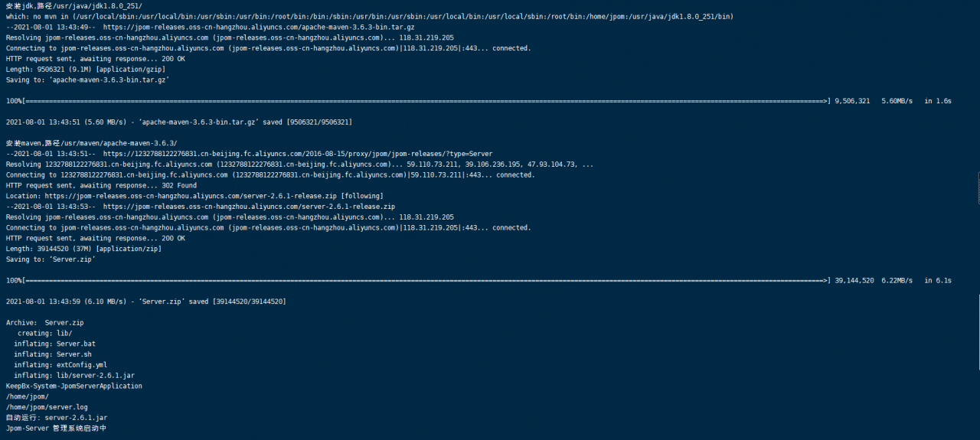The height and width of the screenshot is (440, 980).
Task: Click the 'inflating: Server.bat' line
Action: (54, 344)
